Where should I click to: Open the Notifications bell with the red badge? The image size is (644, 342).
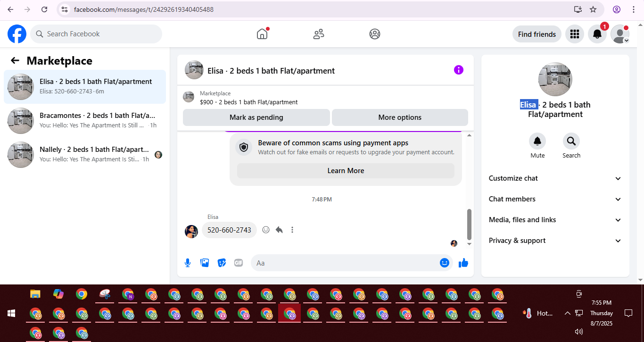(x=597, y=34)
